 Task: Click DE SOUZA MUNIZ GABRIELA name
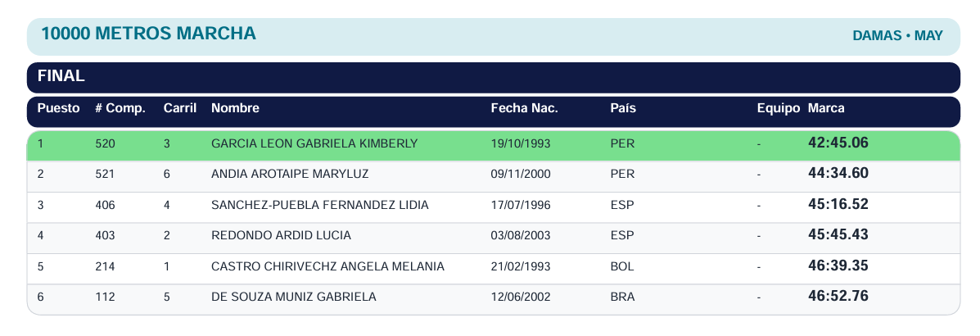click(294, 297)
